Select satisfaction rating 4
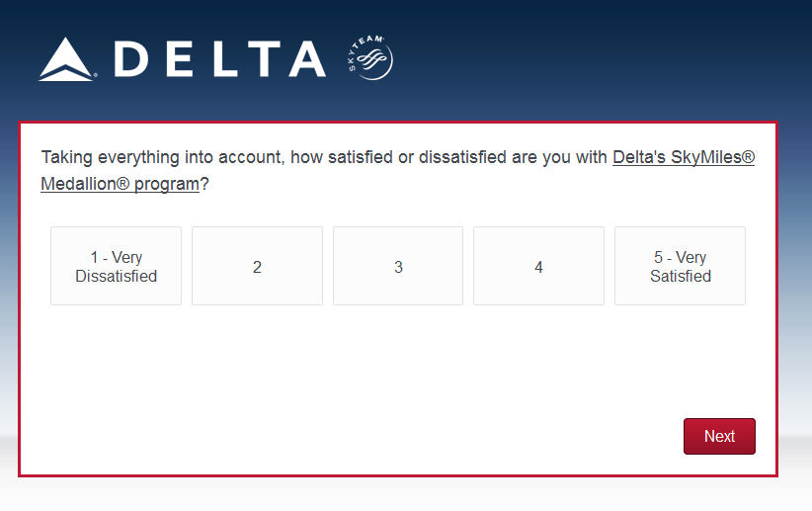Image resolution: width=812 pixels, height=511 pixels. click(538, 267)
